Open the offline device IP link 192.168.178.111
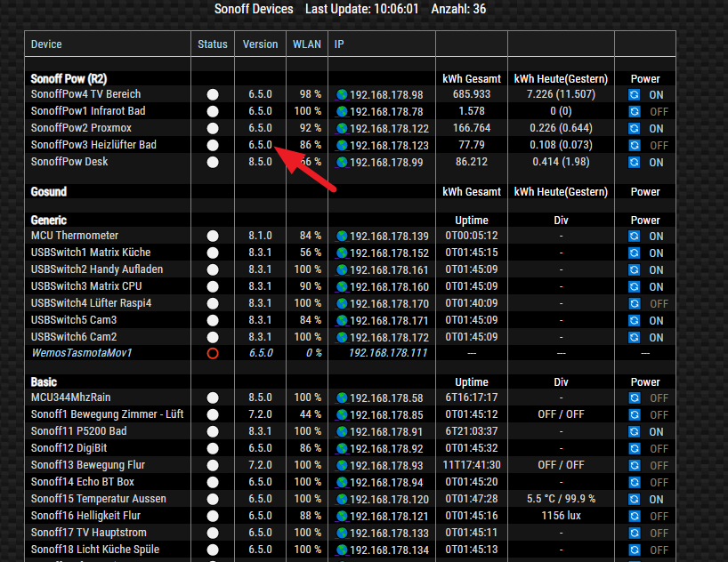This screenshot has width=728, height=562. (388, 353)
